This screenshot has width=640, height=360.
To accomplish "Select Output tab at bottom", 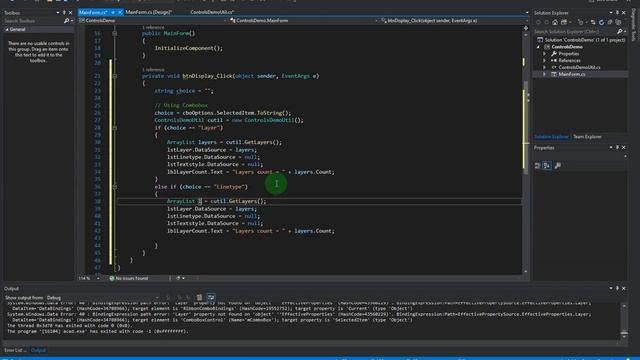I will 38,350.
